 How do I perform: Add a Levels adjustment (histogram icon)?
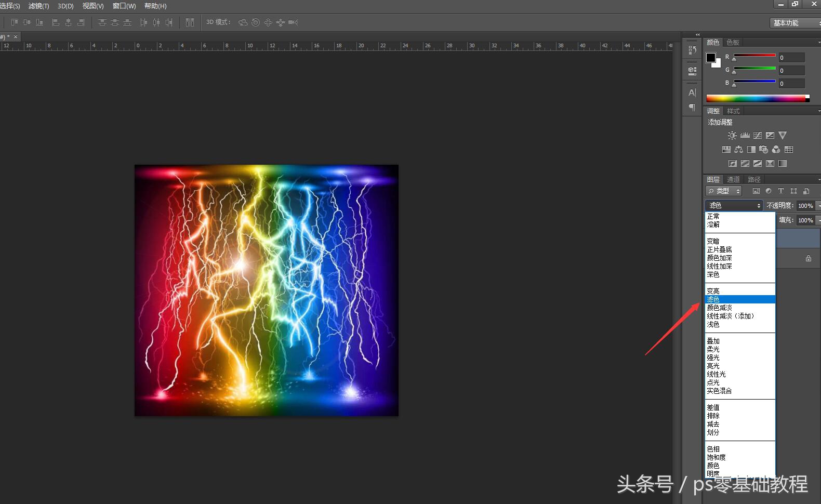tap(745, 136)
